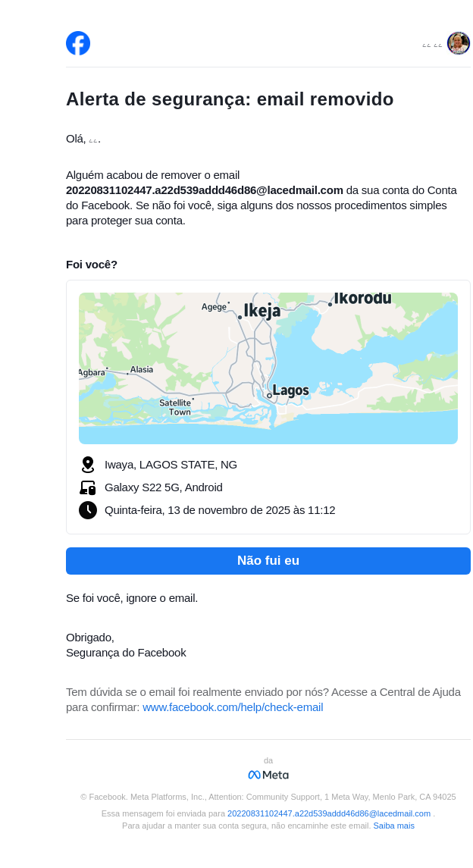This screenshot has height=868, width=473.
Task: Click the Facebook logo in header
Action: tap(78, 43)
